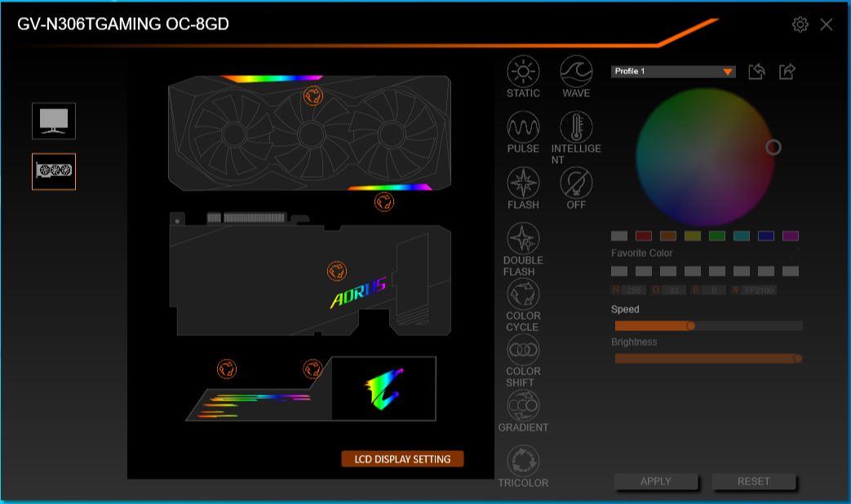
Task: Click the B value field
Action: (714, 290)
